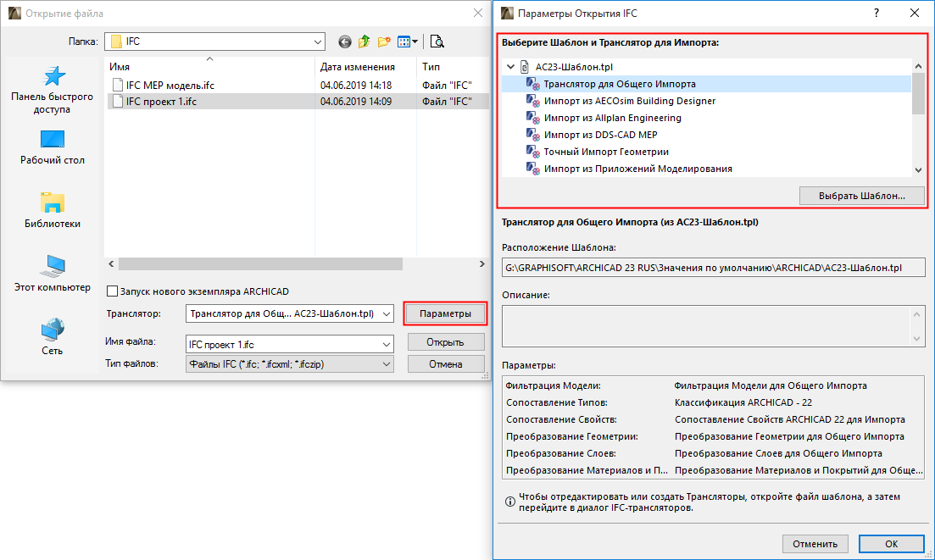Click the file icon of IFC проект 1.ifc
Screen dimensions: 935x560
[x=118, y=102]
